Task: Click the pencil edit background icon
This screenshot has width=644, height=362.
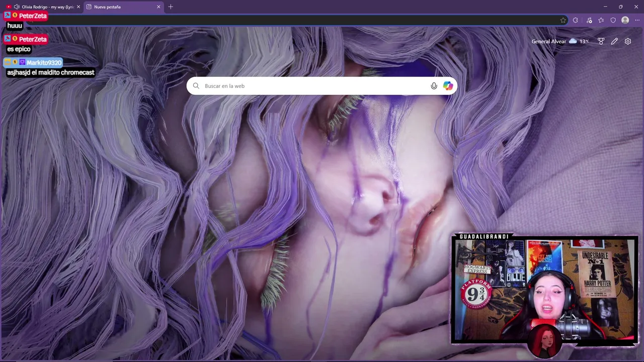Action: point(614,41)
